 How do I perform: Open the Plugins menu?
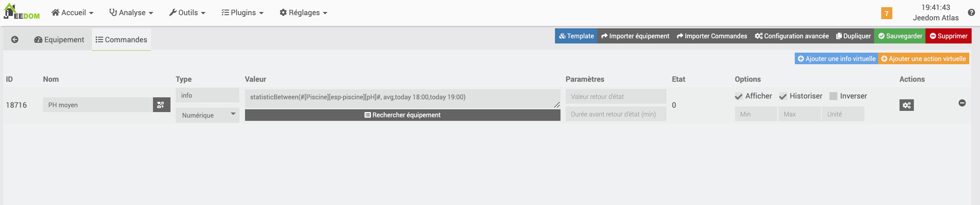click(243, 13)
